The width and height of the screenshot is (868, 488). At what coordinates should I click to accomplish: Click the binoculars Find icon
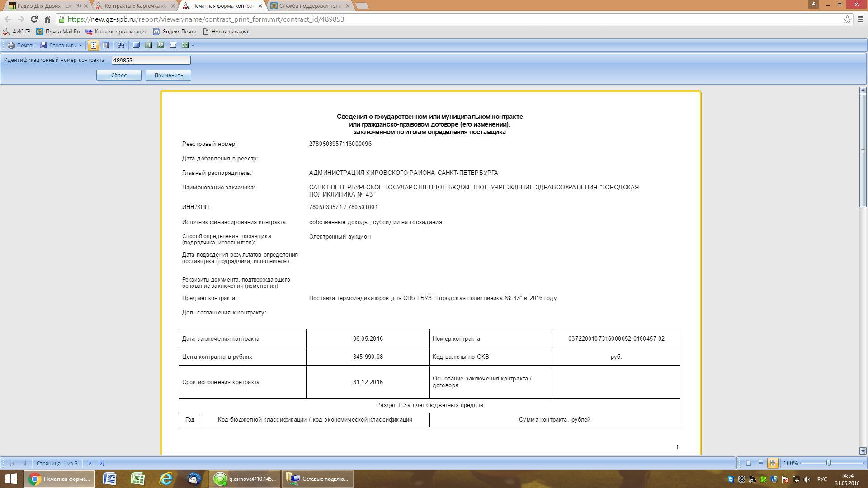[121, 45]
